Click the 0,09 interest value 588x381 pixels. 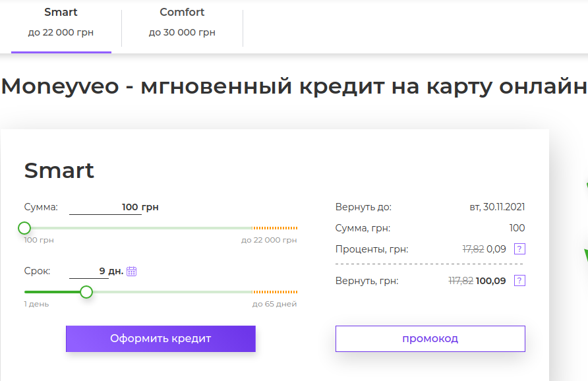pyautogui.click(x=496, y=249)
